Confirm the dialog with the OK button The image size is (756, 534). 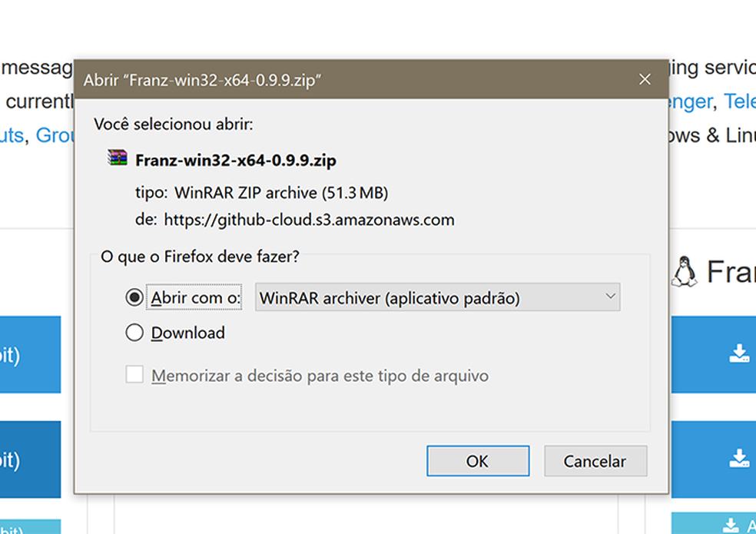click(478, 461)
